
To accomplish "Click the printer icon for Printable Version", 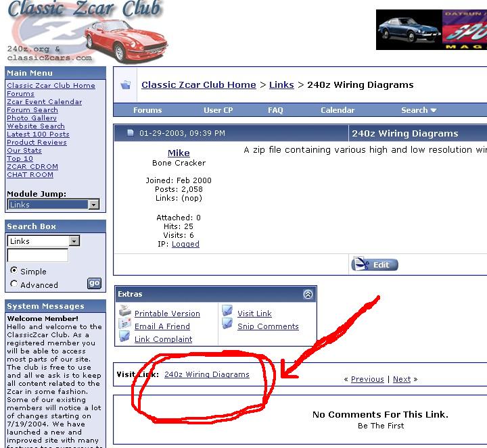I will pos(125,312).
